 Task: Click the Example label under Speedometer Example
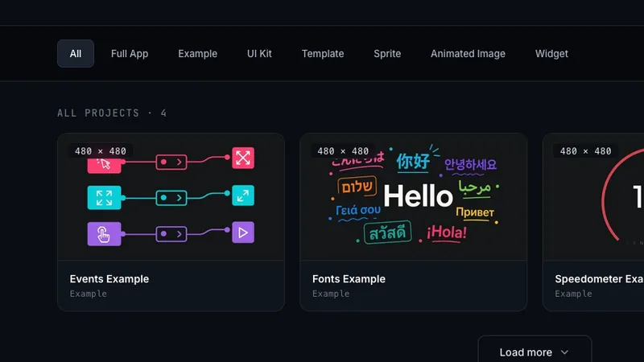[574, 294]
